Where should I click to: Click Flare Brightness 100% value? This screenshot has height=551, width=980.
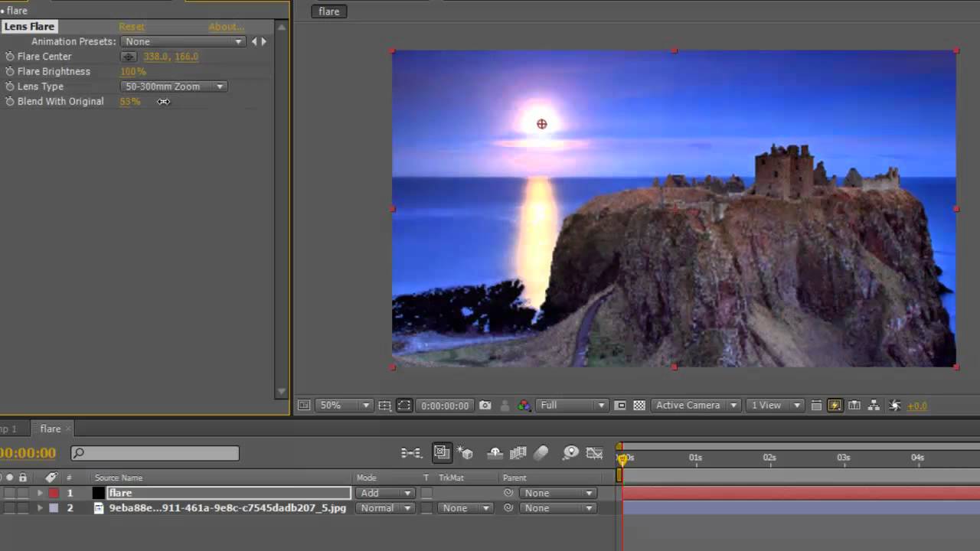tap(133, 71)
